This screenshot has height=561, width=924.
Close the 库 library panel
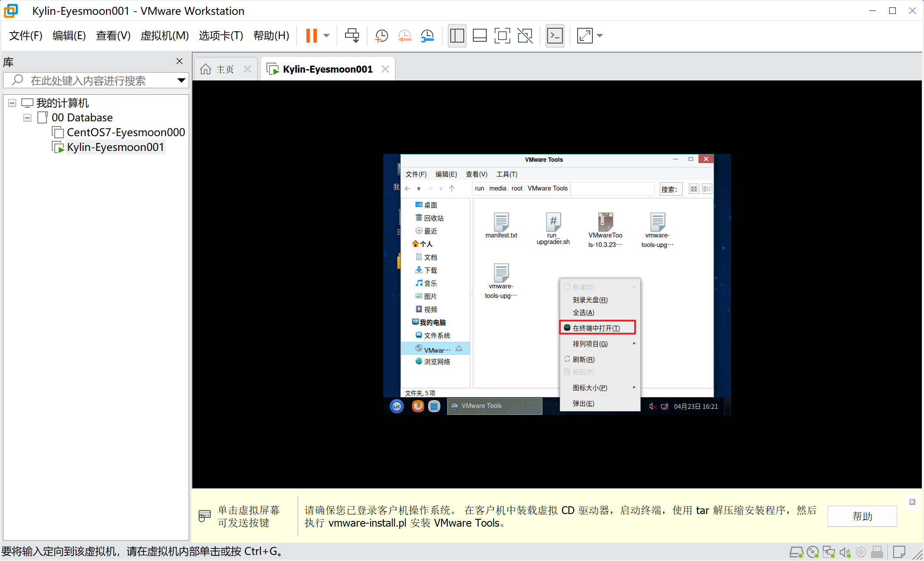(179, 61)
